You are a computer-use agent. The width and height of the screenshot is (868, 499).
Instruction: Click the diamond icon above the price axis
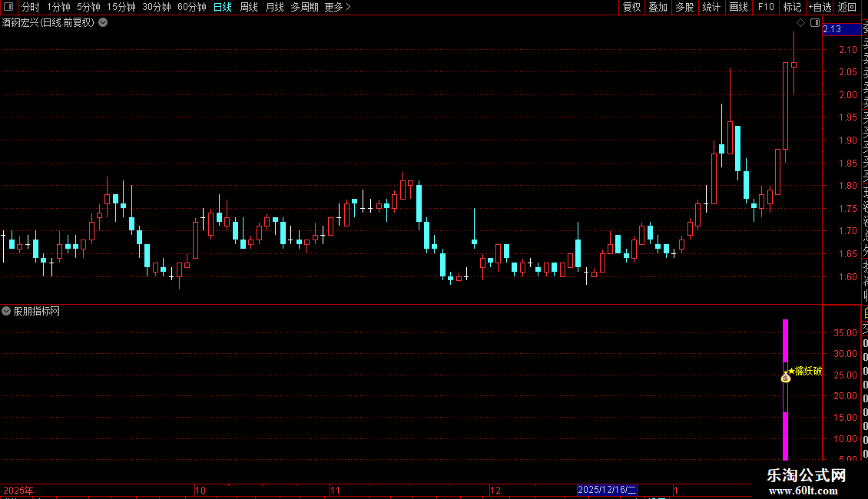point(800,23)
